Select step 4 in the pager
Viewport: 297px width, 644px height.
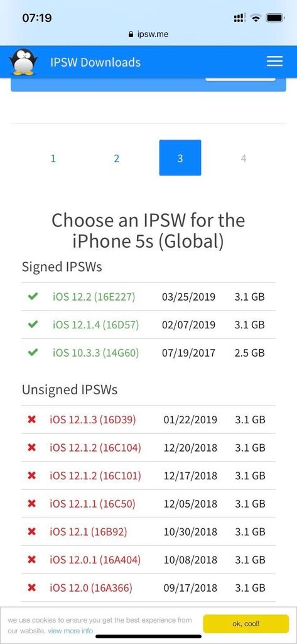tap(244, 158)
